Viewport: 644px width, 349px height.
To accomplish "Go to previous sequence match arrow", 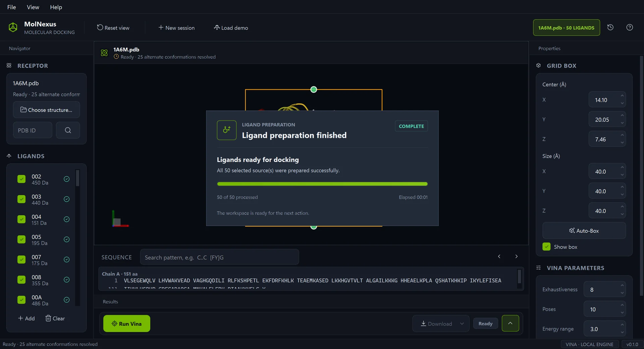I will pos(499,256).
